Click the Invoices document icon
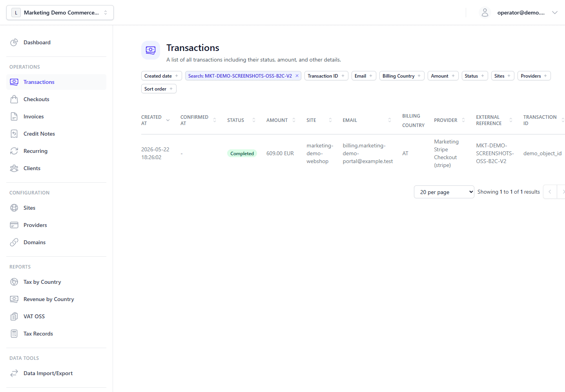 pyautogui.click(x=14, y=116)
